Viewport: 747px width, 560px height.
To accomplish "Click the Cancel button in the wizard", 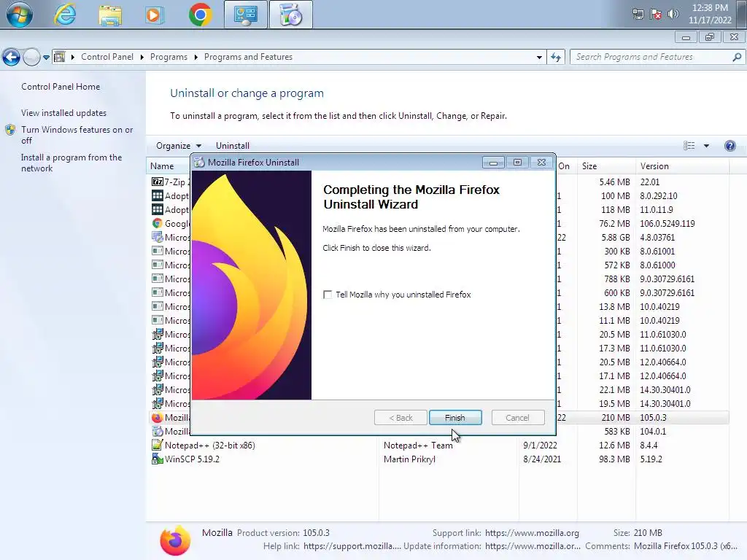I will 517,418.
